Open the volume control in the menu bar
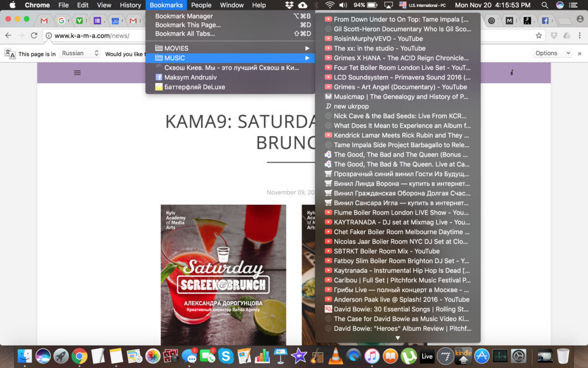Viewport: 588px width, 368px height. [343, 5]
